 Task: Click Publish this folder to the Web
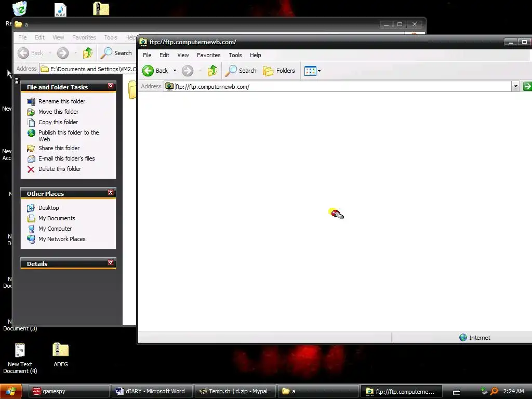pyautogui.click(x=69, y=136)
